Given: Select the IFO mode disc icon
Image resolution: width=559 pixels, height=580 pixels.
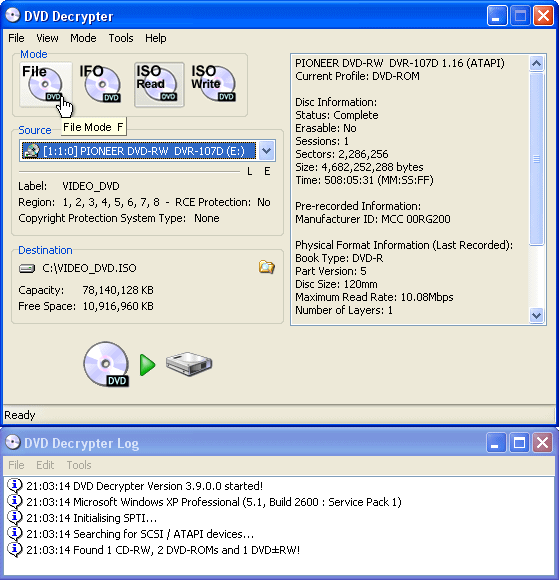Looking at the screenshot, I should pyautogui.click(x=101, y=84).
